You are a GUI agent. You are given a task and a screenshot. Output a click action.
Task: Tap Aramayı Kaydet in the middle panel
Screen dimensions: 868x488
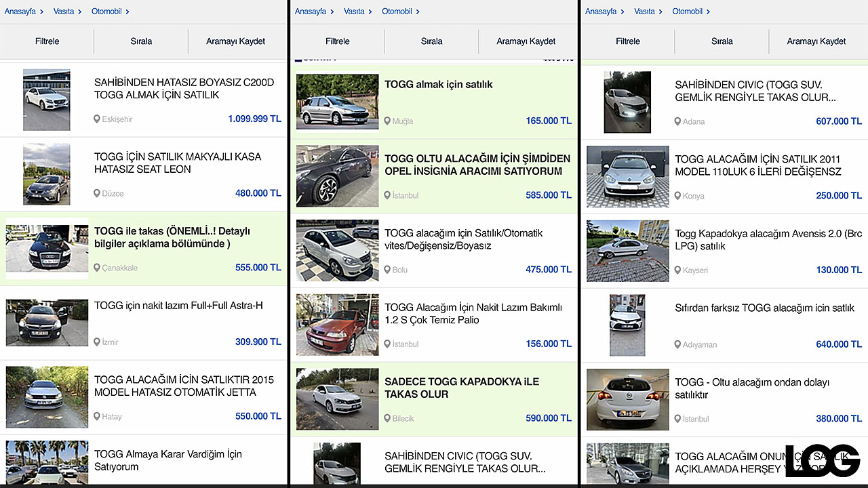(x=526, y=41)
